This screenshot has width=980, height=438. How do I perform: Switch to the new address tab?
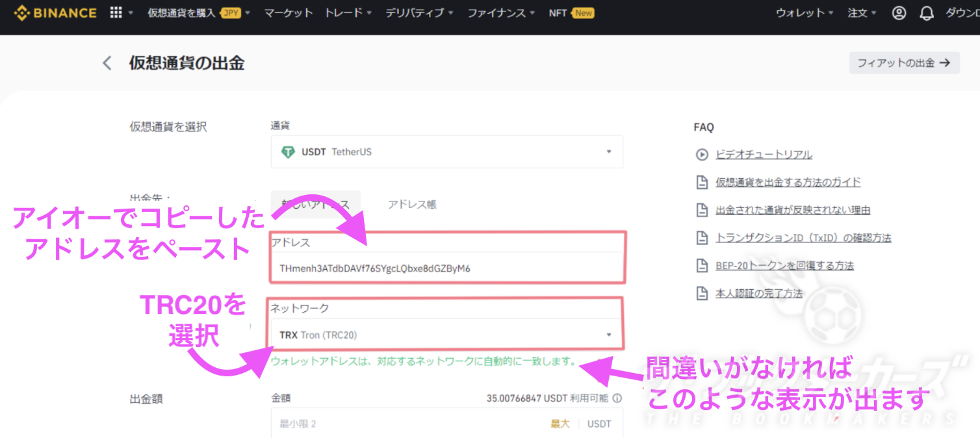(316, 204)
